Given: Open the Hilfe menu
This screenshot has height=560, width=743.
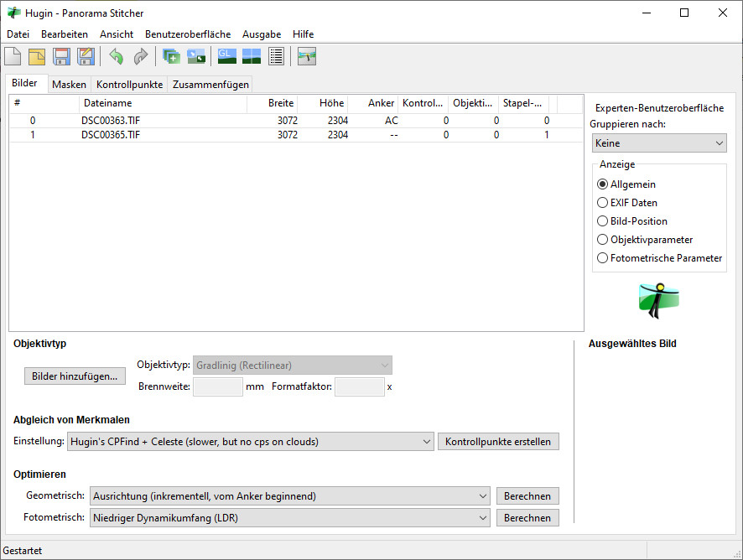Looking at the screenshot, I should pyautogui.click(x=304, y=34).
